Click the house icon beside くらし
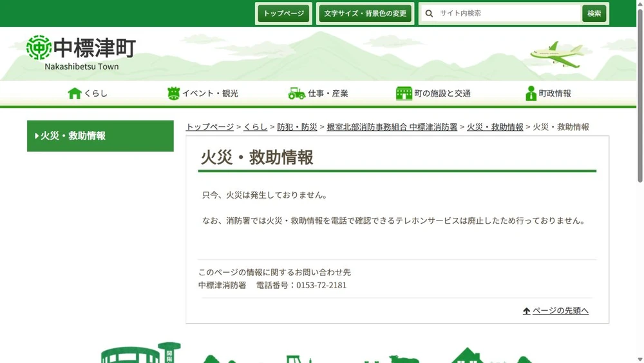This screenshot has width=644, height=363. [x=75, y=93]
